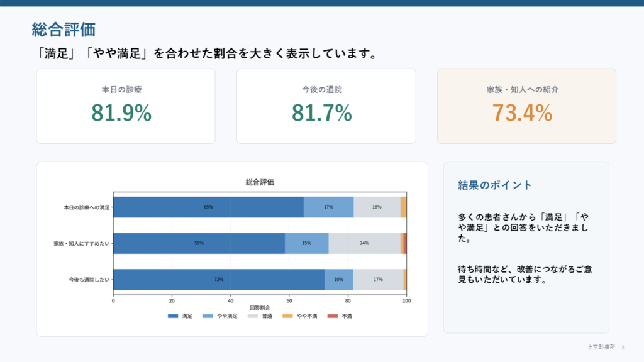Viewport: 644px width, 362px height.
Task: Click the light blue やや満足 legend swatch
Action: click(208, 316)
